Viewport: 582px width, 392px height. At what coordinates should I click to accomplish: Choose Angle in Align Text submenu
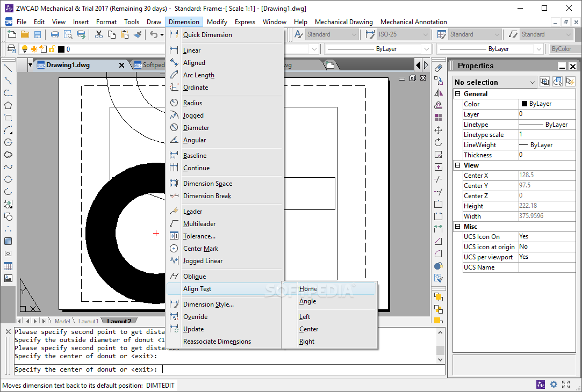(x=329, y=301)
